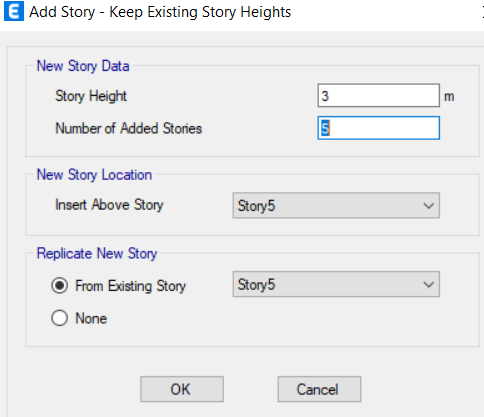Click the Story Height label
This screenshot has height=417, width=484.
coord(91,96)
